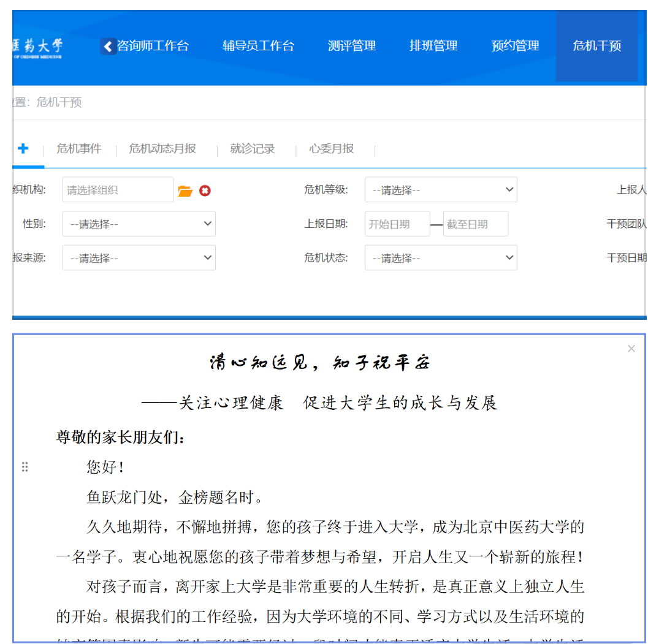
Task: Expand the 危机状态 dropdown
Action: coord(441,258)
